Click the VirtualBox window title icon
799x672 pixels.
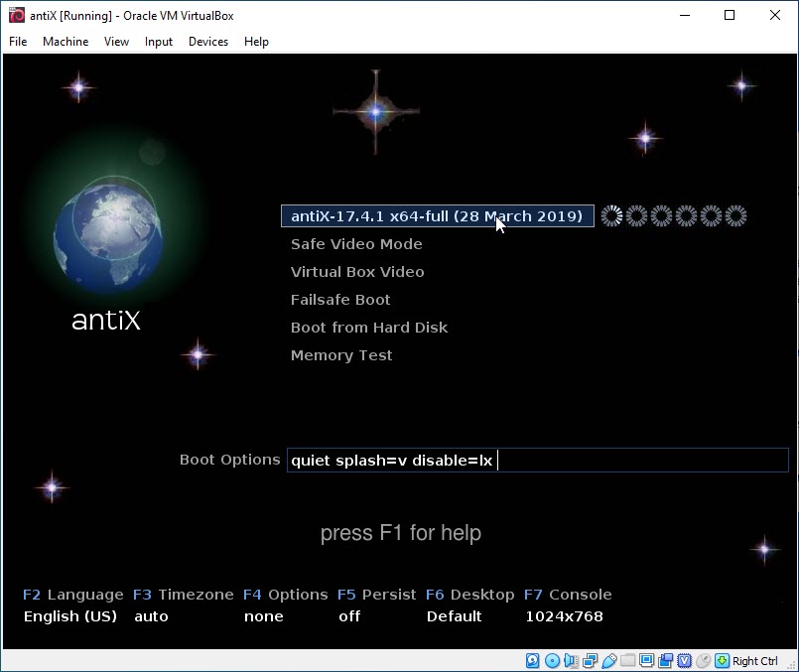pyautogui.click(x=16, y=15)
